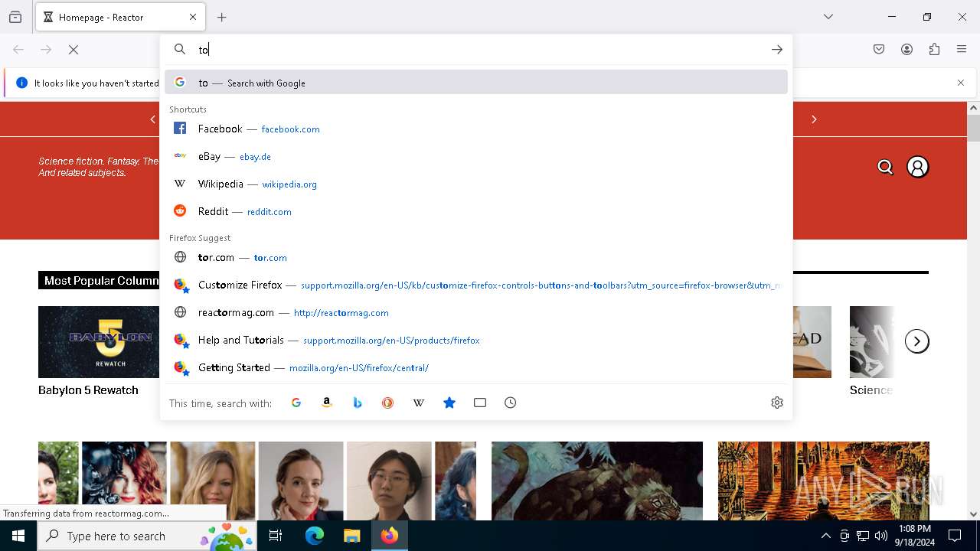Stop loading the page

[73, 50]
